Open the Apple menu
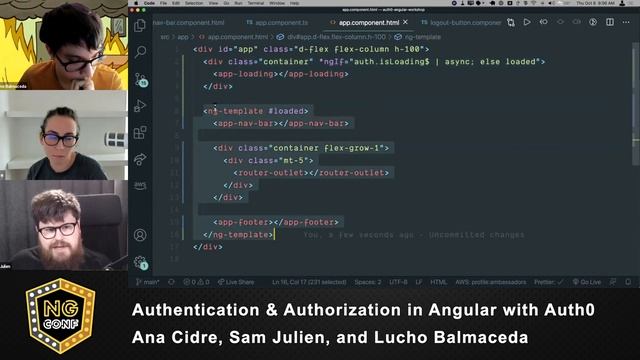Viewport: 640px width, 360px height. click(136, 3)
